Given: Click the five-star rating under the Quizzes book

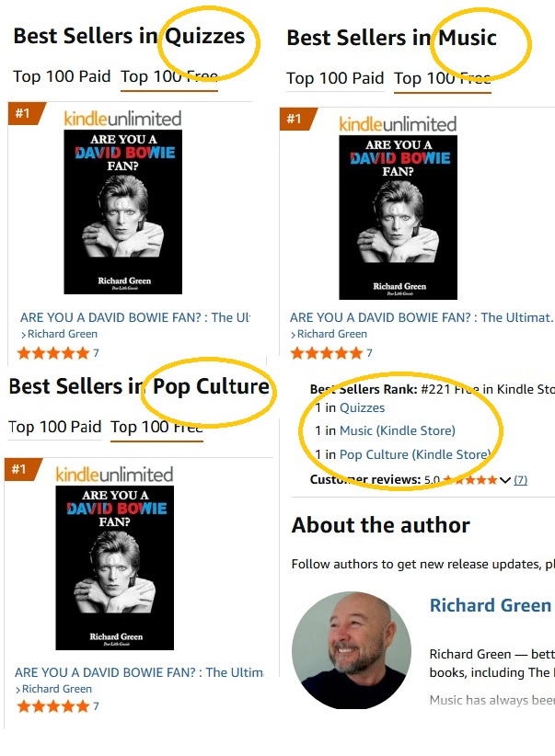Looking at the screenshot, I should coord(53,353).
